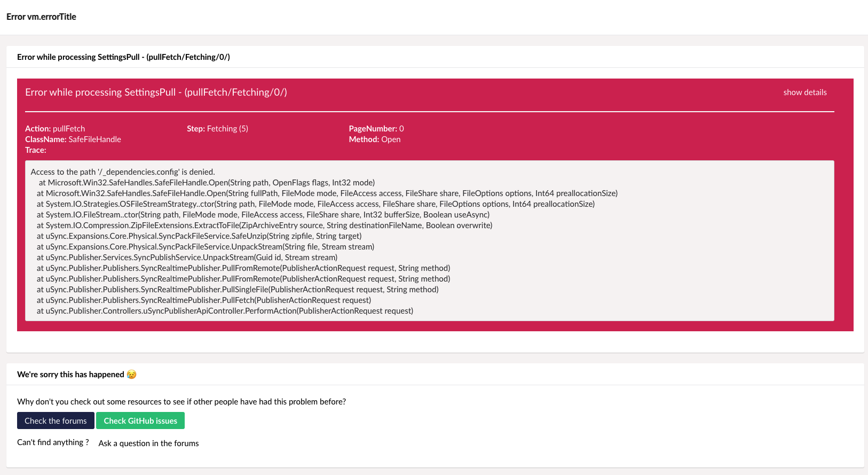
Task: Click the "Step: Fetching (5)" label
Action: pyautogui.click(x=217, y=128)
